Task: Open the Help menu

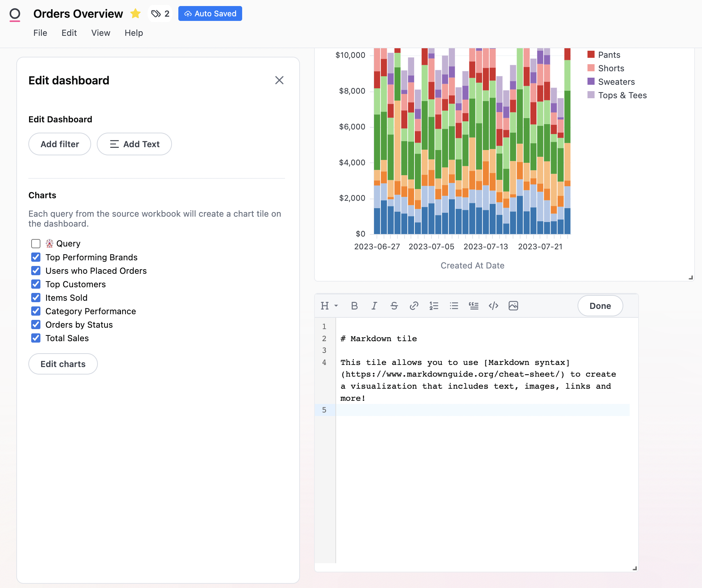Action: 134,33
